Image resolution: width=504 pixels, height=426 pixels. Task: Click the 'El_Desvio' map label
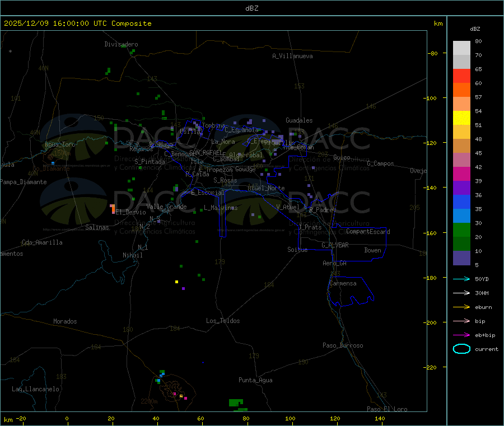tap(131, 212)
